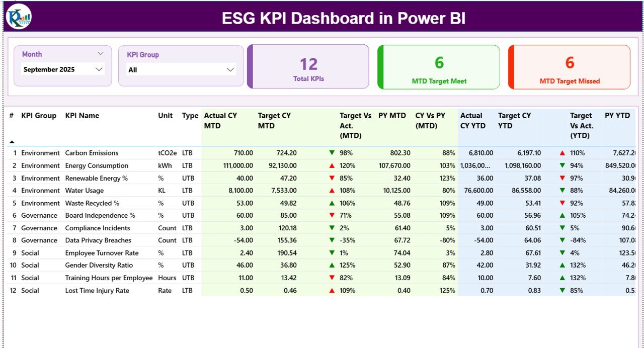Expand the Month header chevron
Image resolution: width=644 pixels, height=348 pixels.
101,53
